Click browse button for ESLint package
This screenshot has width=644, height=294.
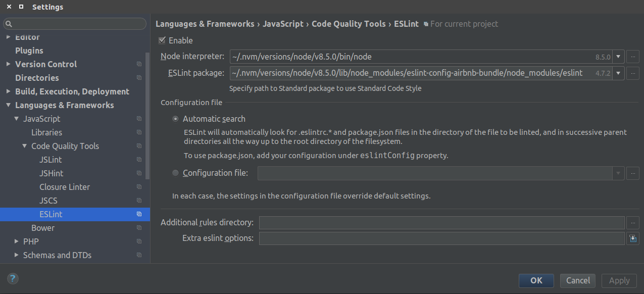pos(633,73)
